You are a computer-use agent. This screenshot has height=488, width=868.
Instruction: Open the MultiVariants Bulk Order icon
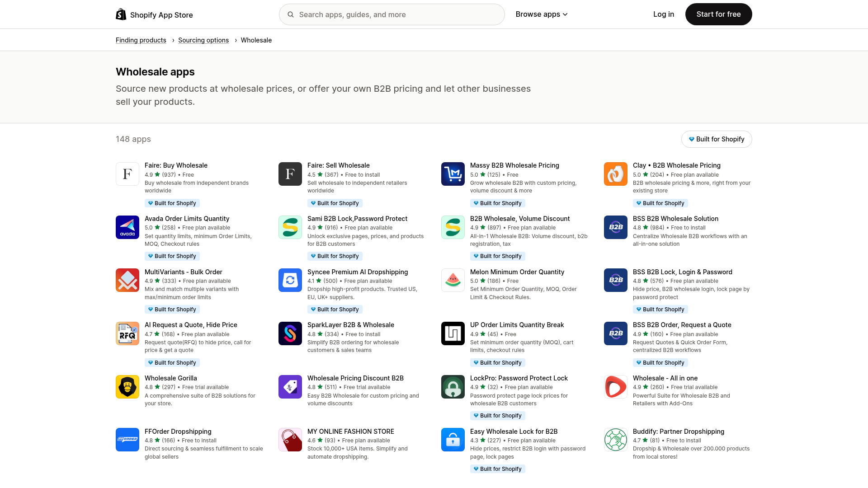coord(127,280)
